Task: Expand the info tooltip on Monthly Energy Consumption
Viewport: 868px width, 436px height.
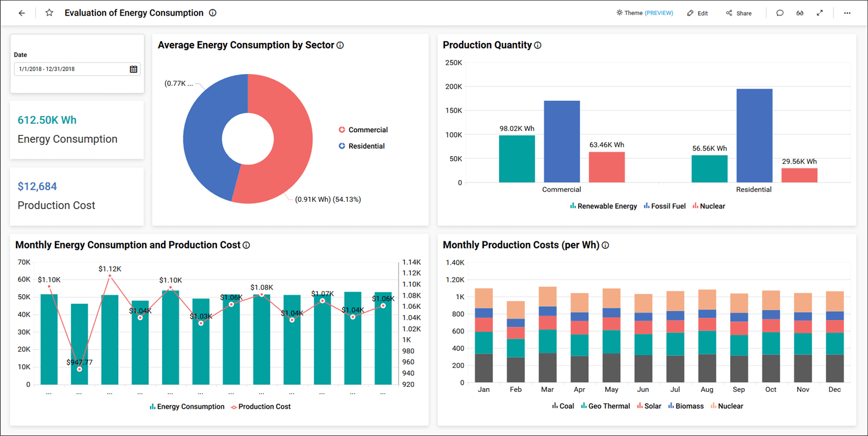Action: [x=246, y=244]
